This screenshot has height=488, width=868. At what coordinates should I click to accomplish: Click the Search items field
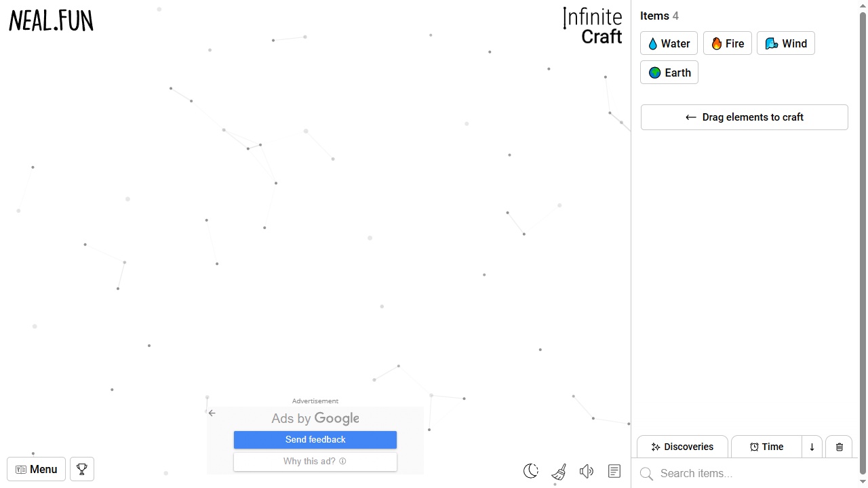click(745, 473)
